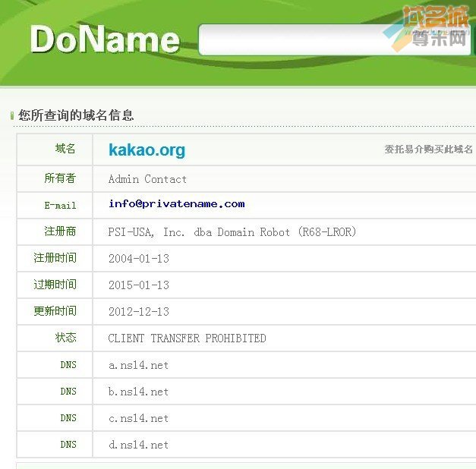
Task: Focus the domain search input field
Action: coord(335,39)
